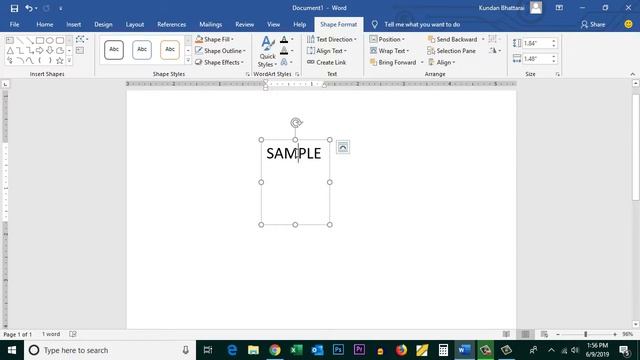
Task: Click the Undo icon in title bar
Action: coord(29,8)
